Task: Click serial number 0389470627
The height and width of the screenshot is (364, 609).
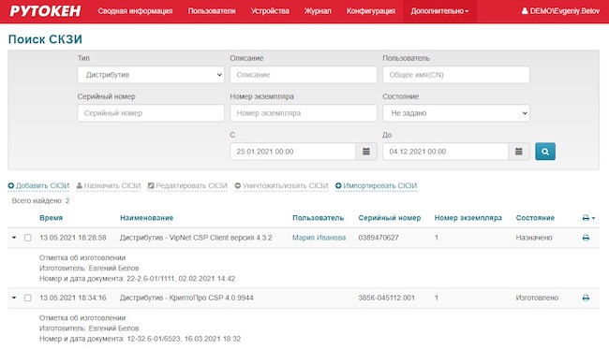Action: (x=379, y=238)
